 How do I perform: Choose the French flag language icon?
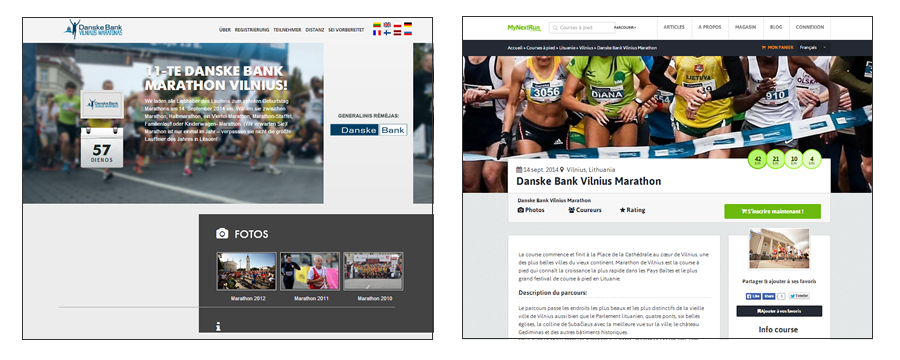tap(377, 33)
